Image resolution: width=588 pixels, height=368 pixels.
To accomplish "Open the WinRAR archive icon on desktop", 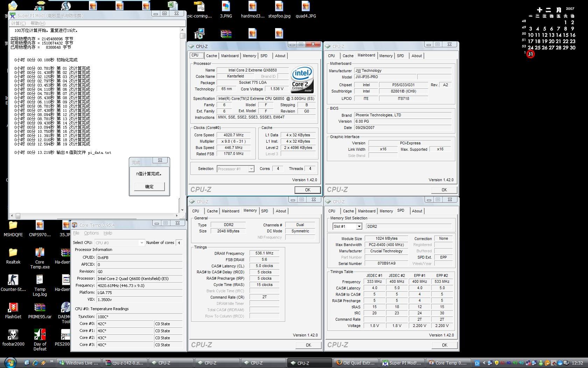I will pos(226,34).
